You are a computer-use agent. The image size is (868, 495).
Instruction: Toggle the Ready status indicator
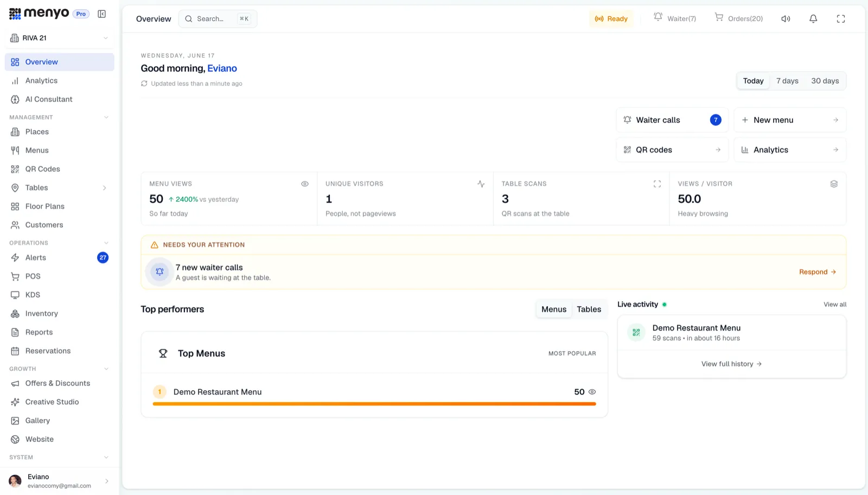[611, 19]
